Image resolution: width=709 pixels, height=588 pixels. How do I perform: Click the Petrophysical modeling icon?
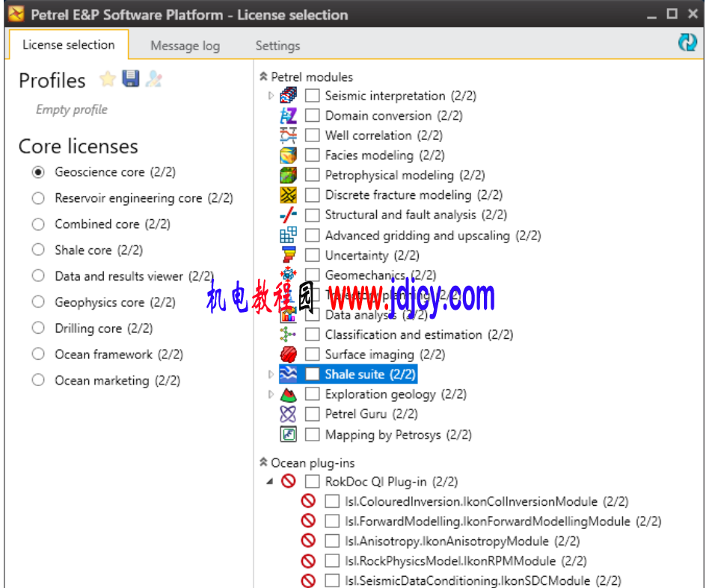pyautogui.click(x=288, y=175)
